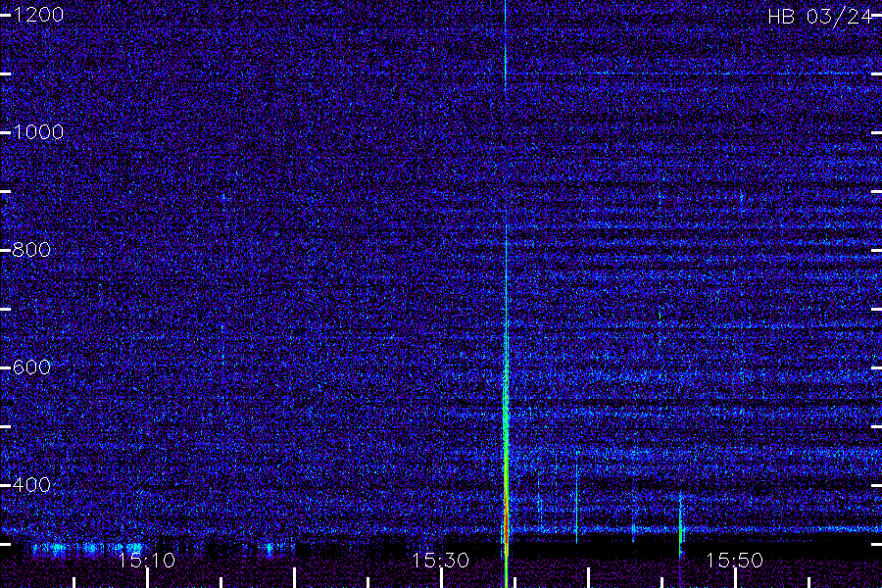Click the 600 frequency axis label
This screenshot has height=588, width=882.
(31, 367)
